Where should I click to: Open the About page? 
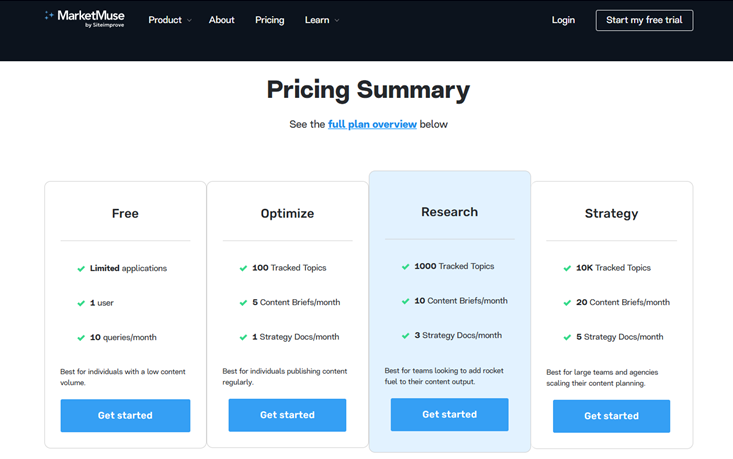coord(222,20)
